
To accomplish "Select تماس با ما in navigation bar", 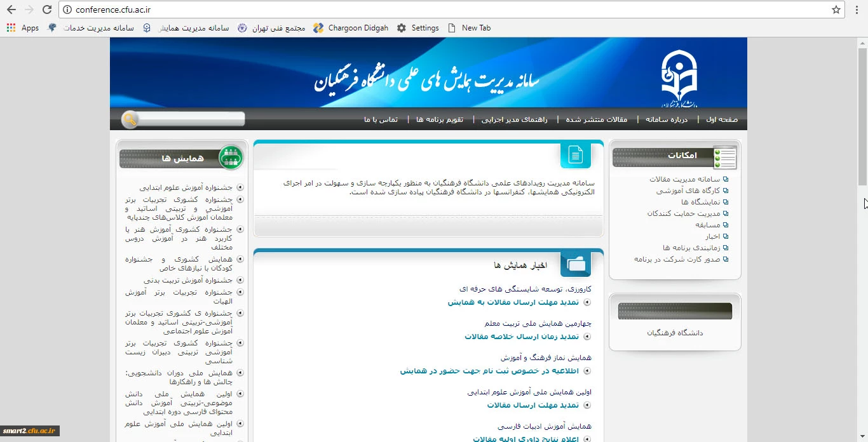I will click(x=381, y=119).
